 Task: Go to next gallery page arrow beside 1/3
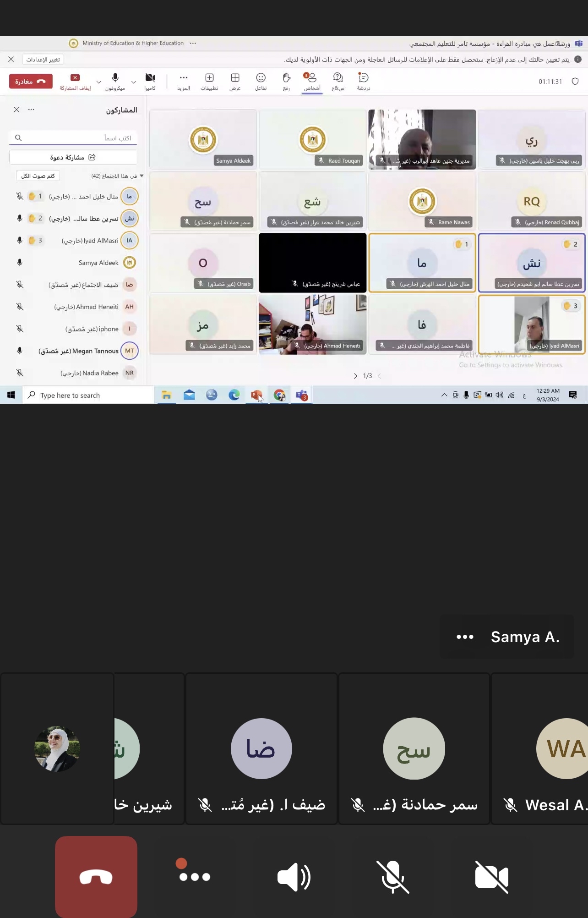pyautogui.click(x=355, y=376)
